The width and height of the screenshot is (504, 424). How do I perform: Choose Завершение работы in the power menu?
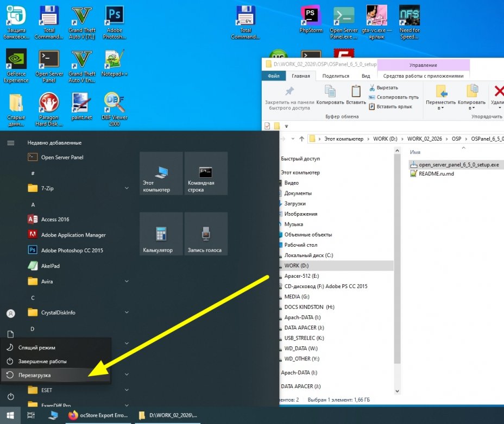pos(56,361)
